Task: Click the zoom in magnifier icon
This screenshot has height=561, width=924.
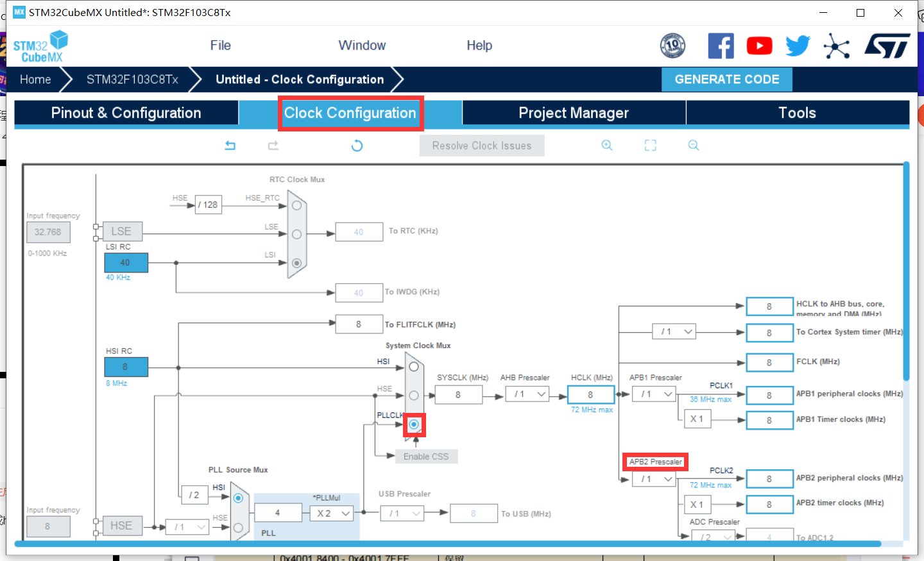Action: (x=606, y=146)
